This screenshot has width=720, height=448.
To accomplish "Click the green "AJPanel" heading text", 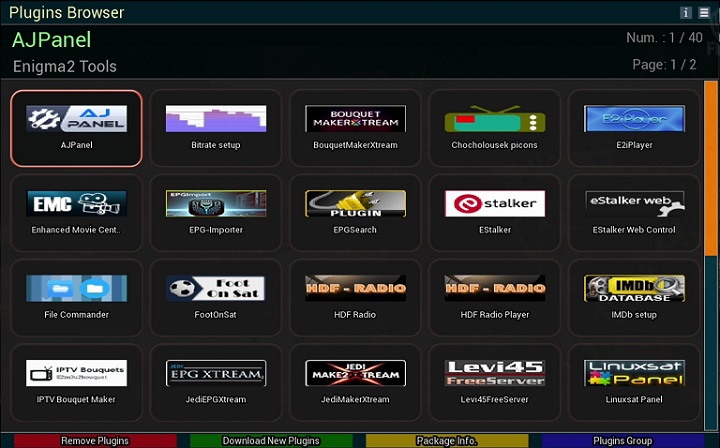I will click(51, 40).
